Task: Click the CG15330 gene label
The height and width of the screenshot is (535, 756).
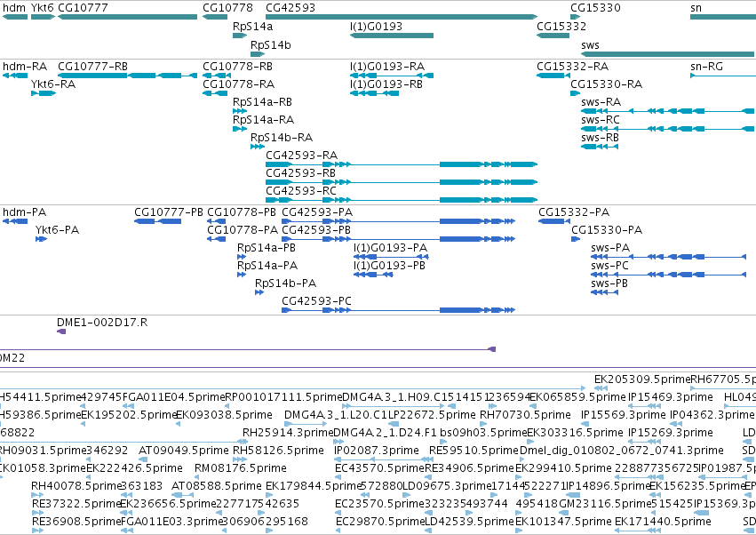Action: (595, 8)
